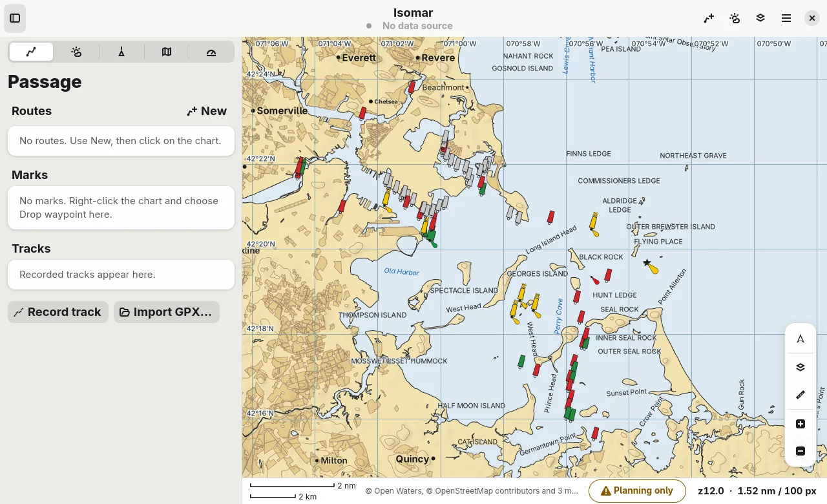Click the 'No data source' status text
The height and width of the screenshot is (504, 827).
[x=417, y=26]
